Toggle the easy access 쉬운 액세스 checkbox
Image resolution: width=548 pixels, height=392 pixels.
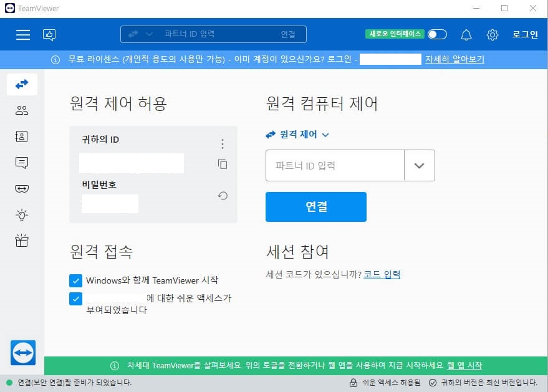pos(75,299)
